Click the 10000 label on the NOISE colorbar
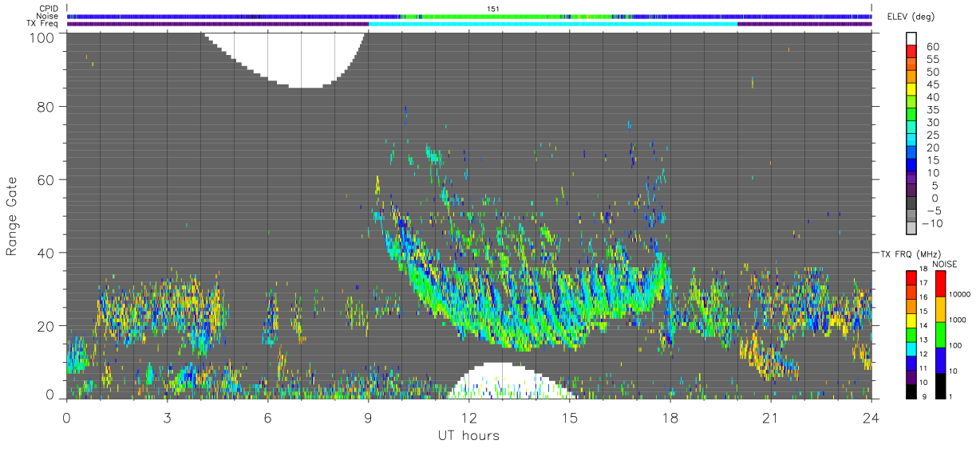This screenshot has width=980, height=452. tap(961, 293)
